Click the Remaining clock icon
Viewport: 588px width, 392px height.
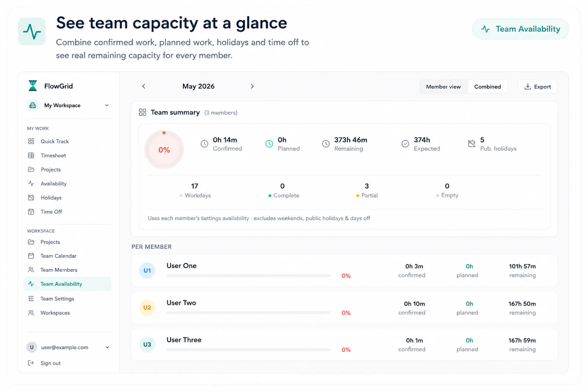pyautogui.click(x=326, y=144)
